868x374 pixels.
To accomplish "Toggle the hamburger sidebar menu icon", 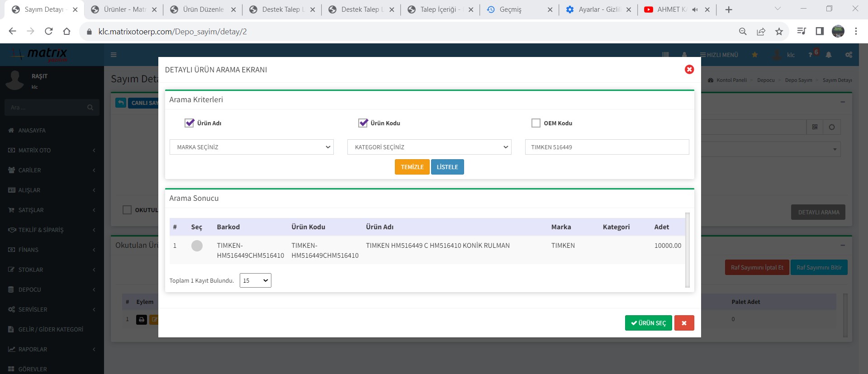I will pyautogui.click(x=114, y=55).
